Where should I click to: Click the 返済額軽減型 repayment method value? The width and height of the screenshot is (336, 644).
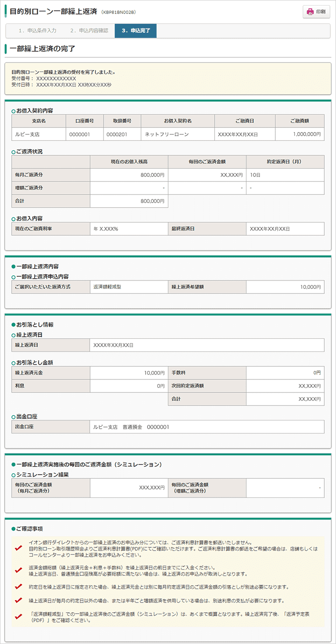click(129, 287)
